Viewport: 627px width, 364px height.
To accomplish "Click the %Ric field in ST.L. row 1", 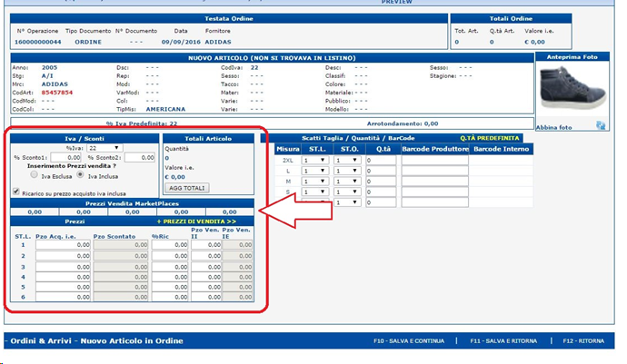I will pyautogui.click(x=170, y=245).
